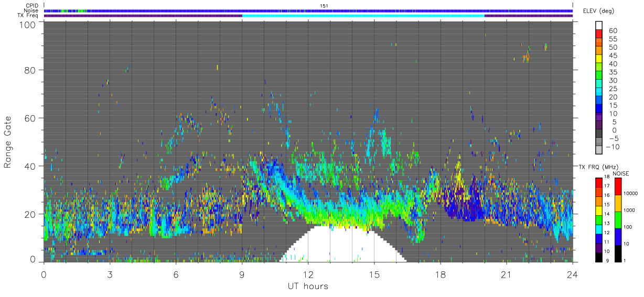Select the CPID value 151
The image size is (644, 297).
[x=324, y=6]
